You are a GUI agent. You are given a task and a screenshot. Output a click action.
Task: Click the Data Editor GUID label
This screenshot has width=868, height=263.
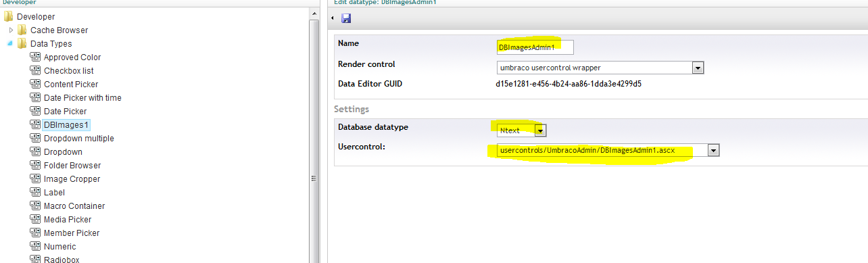pos(370,84)
